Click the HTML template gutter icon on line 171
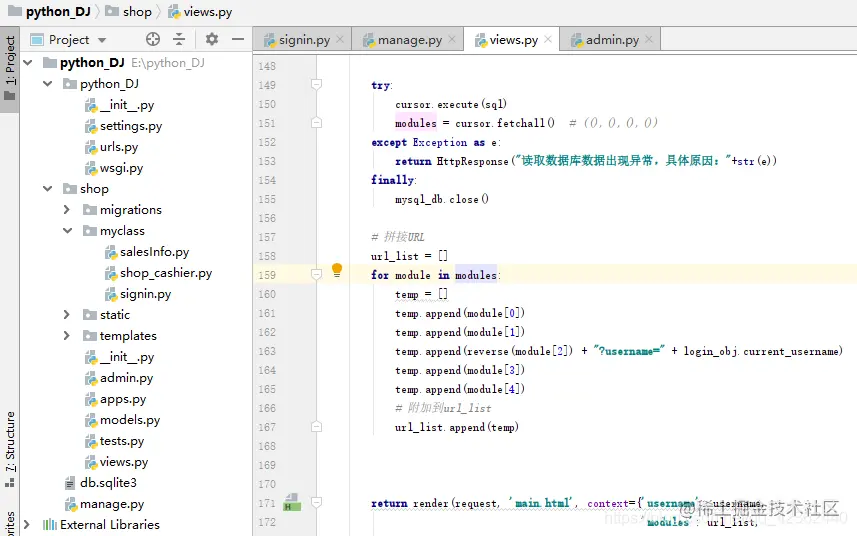The height and width of the screenshot is (536, 857). coord(292,502)
